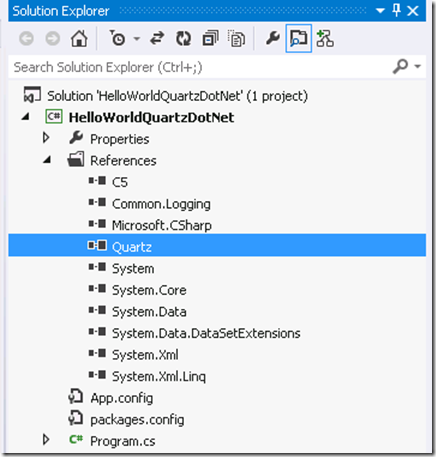Viewport: 436px width, 457px height.
Task: Expand the Properties node
Action: click(46, 138)
